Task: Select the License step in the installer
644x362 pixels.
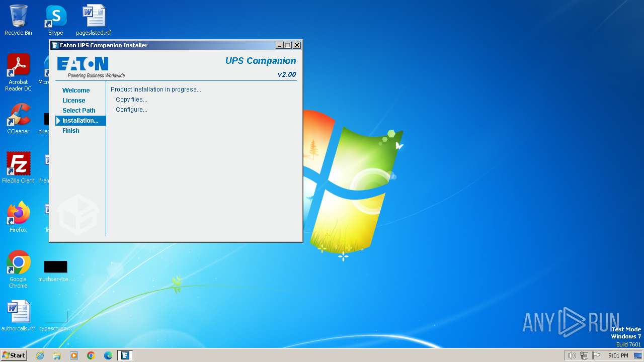Action: point(73,101)
